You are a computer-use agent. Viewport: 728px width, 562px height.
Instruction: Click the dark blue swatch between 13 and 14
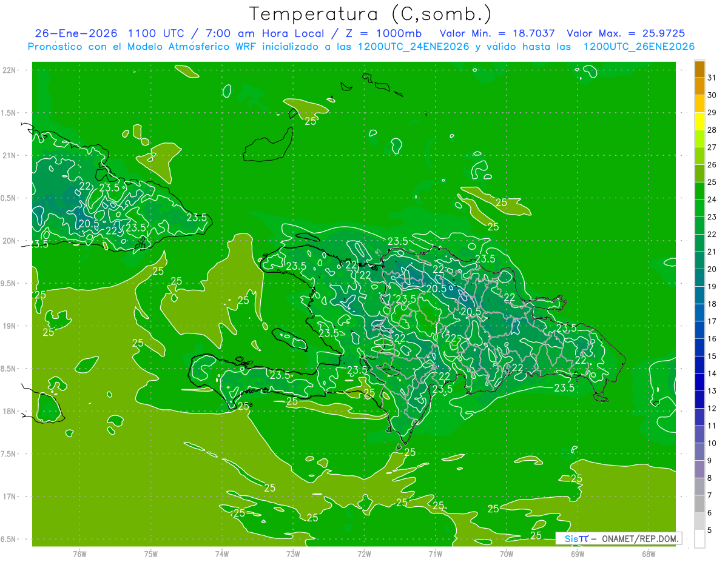tap(699, 383)
